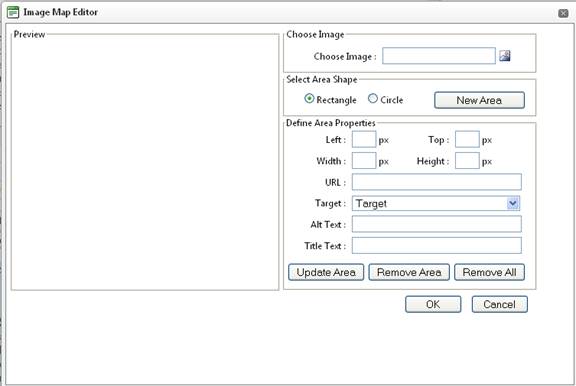Viewport: 576px width, 386px height.
Task: Focus the Alt Text input field
Action: pos(437,224)
